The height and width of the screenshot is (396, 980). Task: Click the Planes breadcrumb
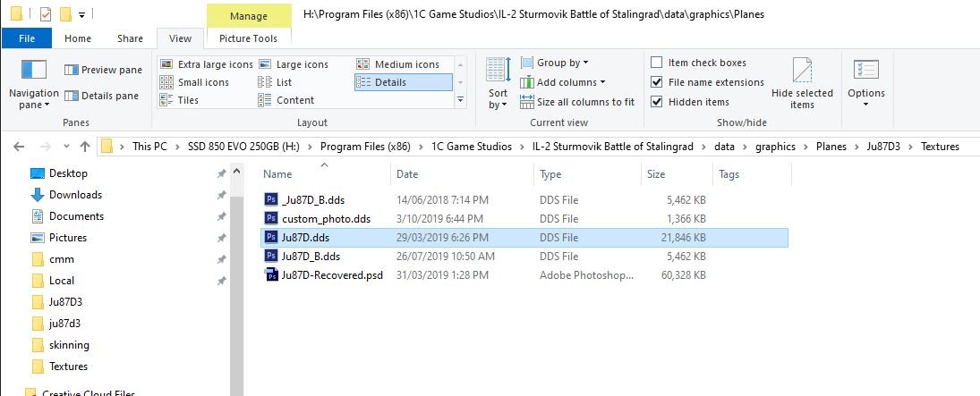[831, 147]
